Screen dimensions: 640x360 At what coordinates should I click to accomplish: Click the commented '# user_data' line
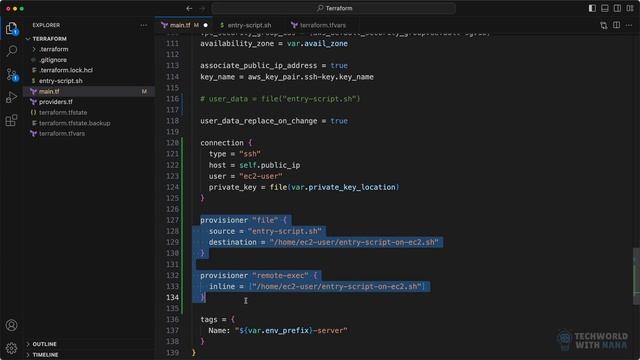[280, 99]
